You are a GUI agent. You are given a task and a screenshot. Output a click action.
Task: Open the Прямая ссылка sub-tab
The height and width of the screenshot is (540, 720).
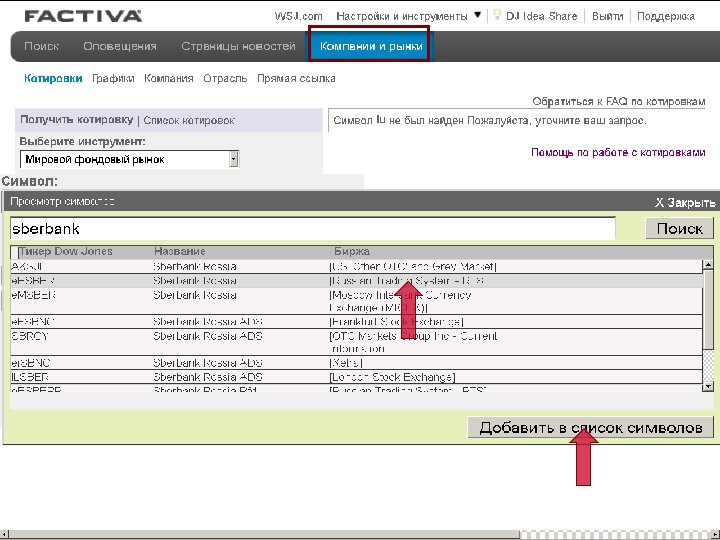296,79
